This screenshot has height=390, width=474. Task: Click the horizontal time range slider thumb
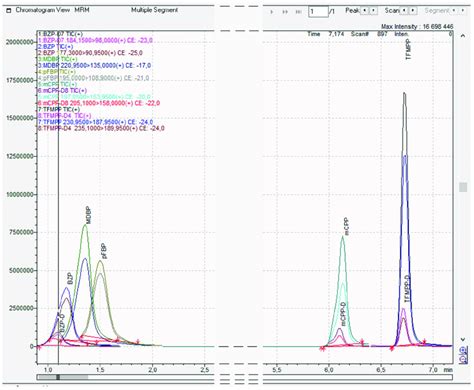tap(62, 377)
